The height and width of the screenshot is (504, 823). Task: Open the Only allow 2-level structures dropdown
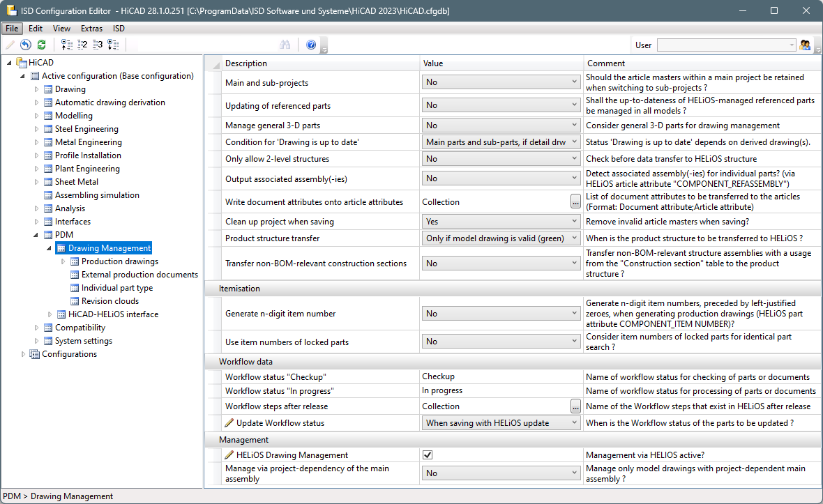point(501,159)
